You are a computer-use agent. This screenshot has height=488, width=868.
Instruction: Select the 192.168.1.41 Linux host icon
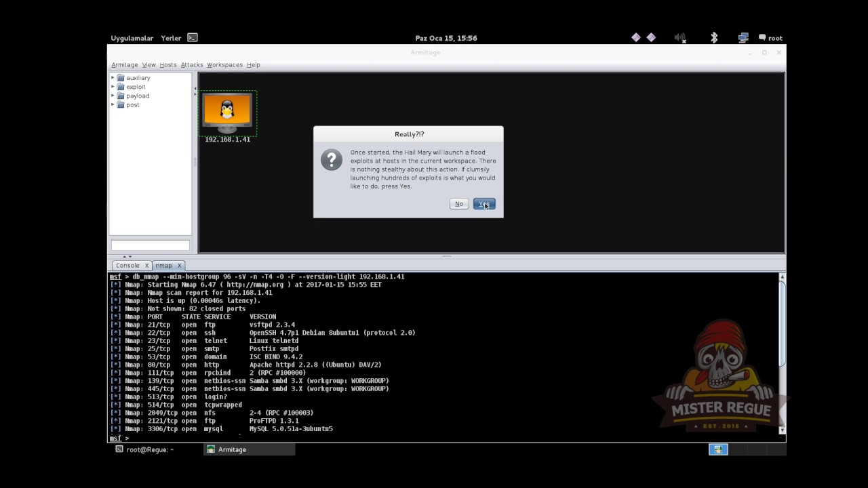pos(227,112)
